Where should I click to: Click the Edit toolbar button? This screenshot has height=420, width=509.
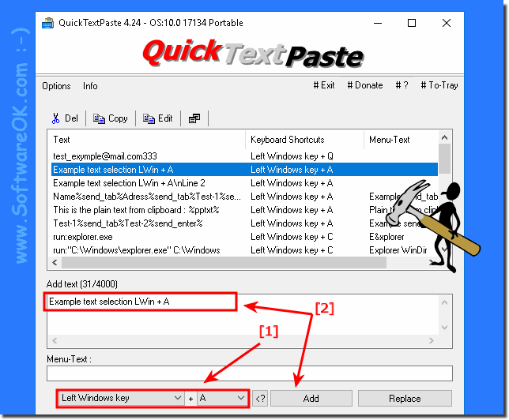(158, 118)
